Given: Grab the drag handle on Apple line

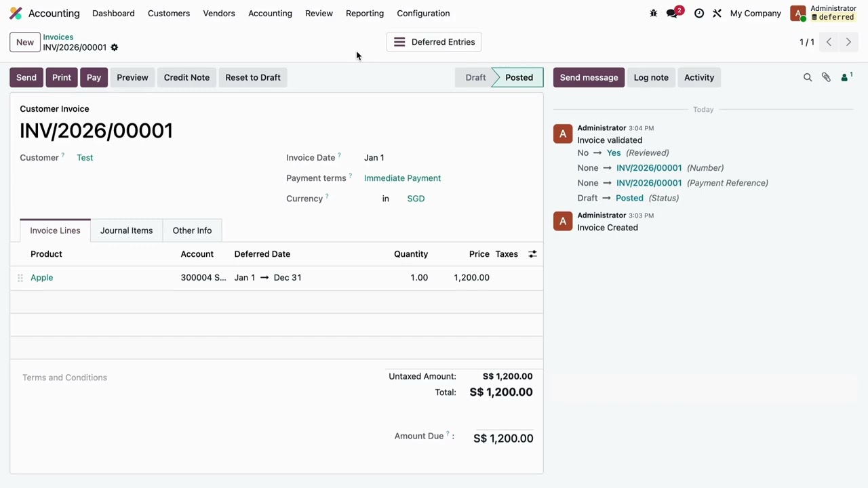Looking at the screenshot, I should click(20, 278).
